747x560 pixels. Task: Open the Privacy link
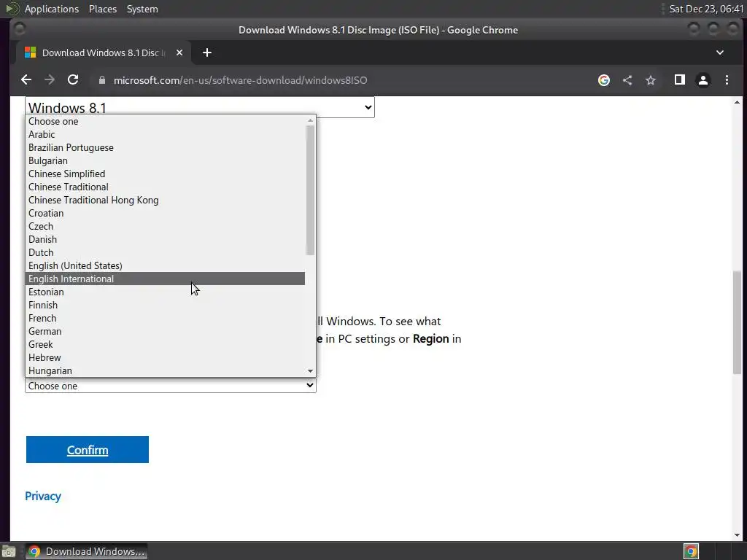pyautogui.click(x=43, y=496)
